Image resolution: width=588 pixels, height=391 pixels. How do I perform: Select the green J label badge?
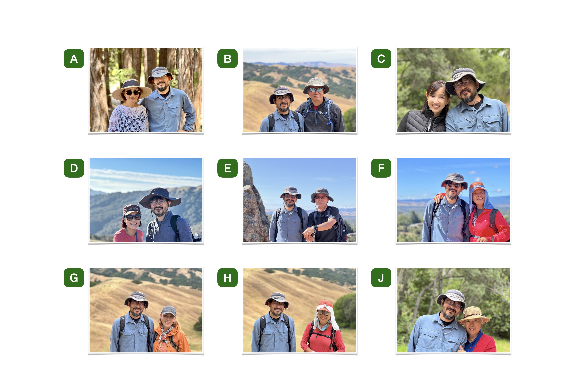click(381, 278)
